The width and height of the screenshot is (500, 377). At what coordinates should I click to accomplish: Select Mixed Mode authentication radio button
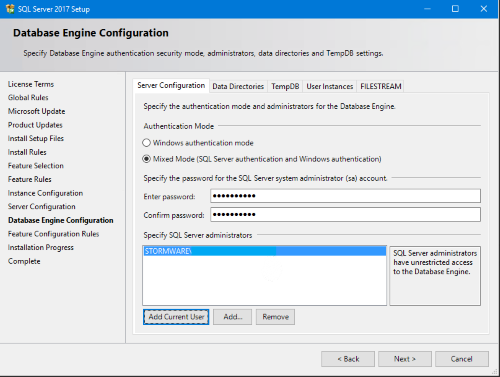[146, 159]
